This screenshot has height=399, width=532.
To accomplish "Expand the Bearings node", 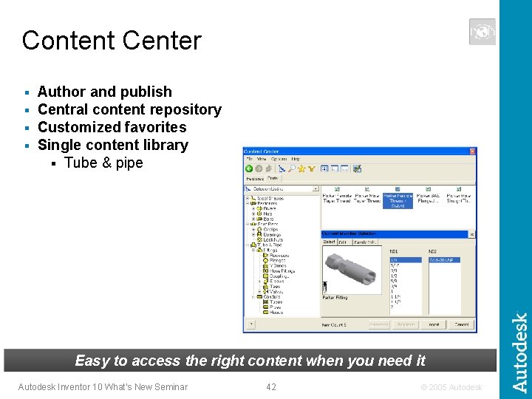I will click(x=253, y=234).
